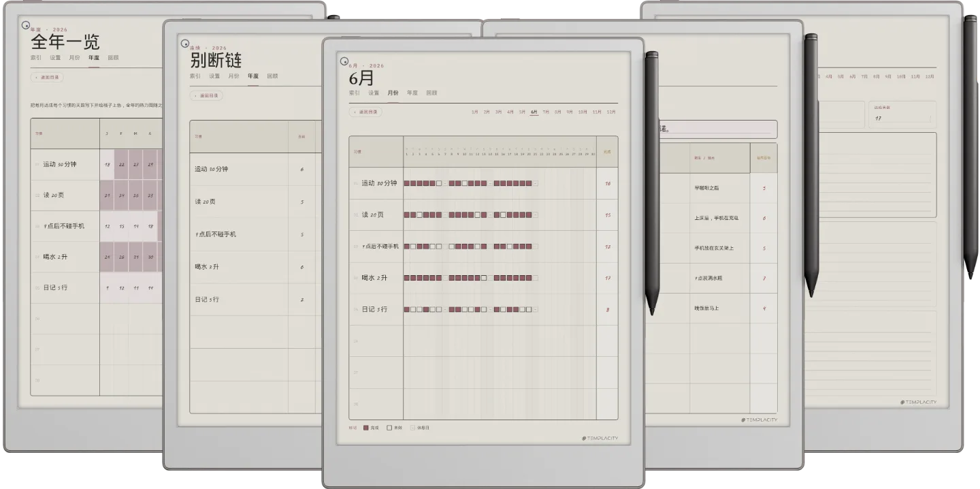Open the 年度 tab on the 6月 page
This screenshot has height=489, width=980.
point(412,93)
